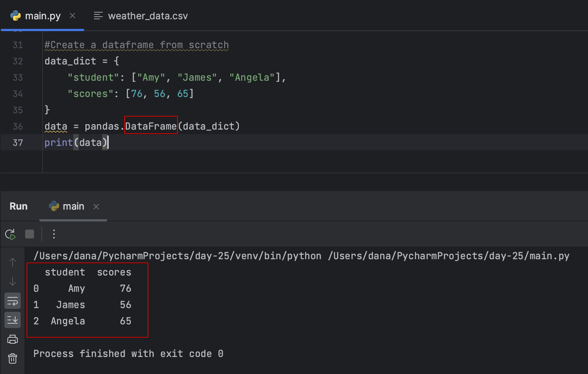
Task: Click the Python file icon on main.py tab
Action: (16, 16)
